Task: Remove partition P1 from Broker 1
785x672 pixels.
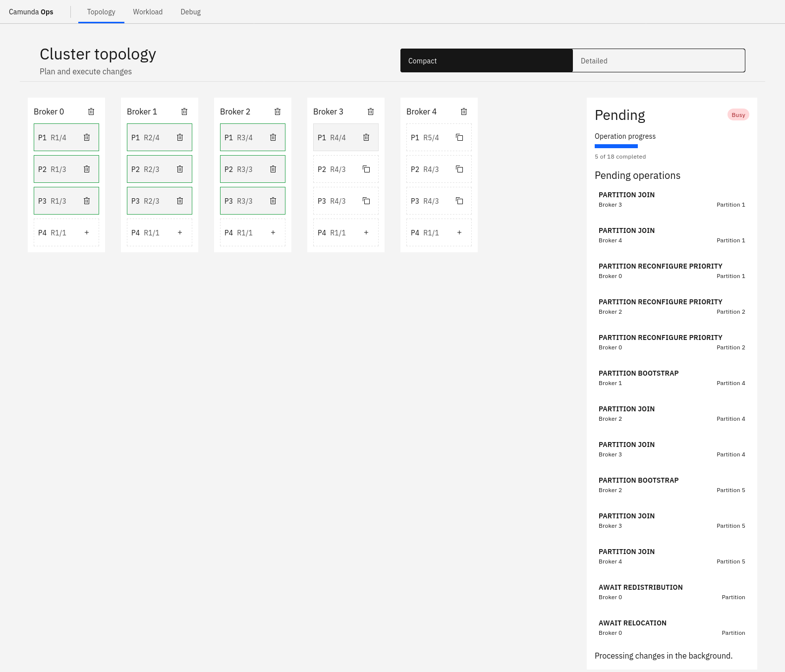Action: click(180, 137)
